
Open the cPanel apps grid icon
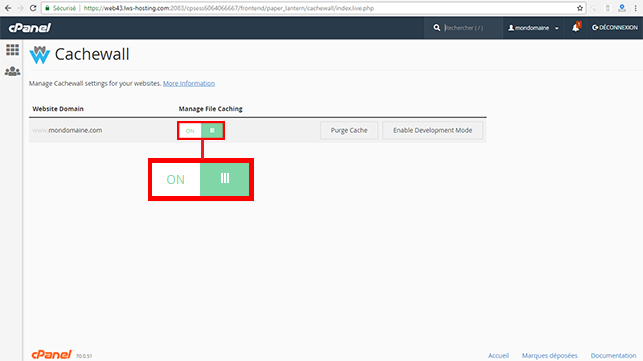click(12, 50)
